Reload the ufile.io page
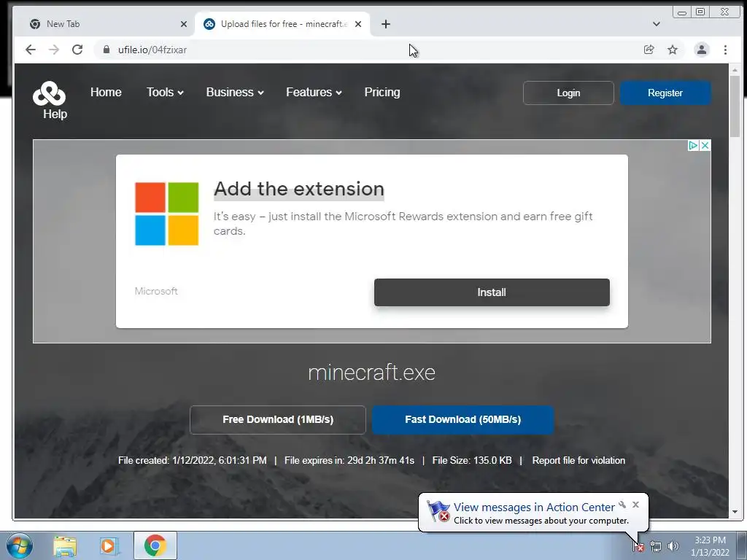 [77, 50]
